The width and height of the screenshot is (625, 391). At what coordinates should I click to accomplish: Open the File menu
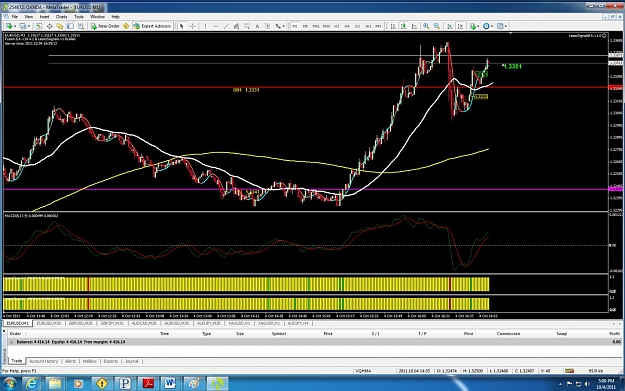point(15,17)
